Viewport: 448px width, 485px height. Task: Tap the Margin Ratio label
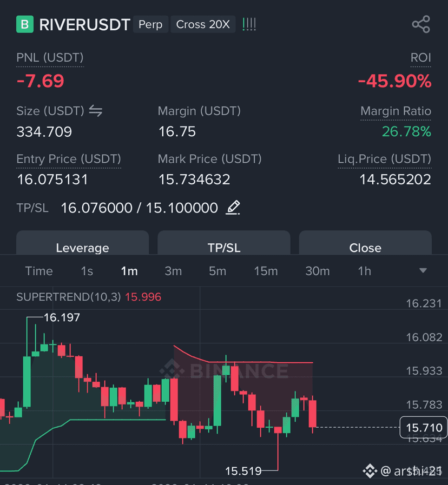coord(396,111)
